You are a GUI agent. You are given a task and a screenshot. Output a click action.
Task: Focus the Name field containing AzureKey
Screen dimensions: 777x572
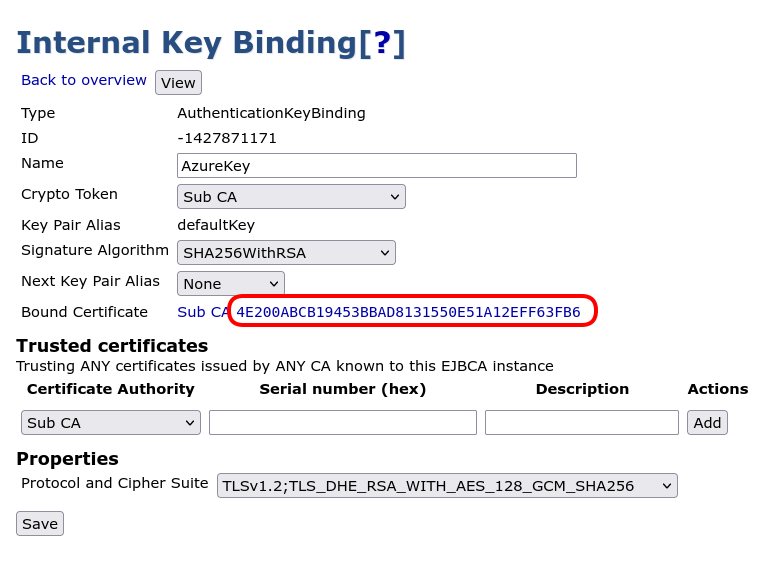pyautogui.click(x=377, y=166)
